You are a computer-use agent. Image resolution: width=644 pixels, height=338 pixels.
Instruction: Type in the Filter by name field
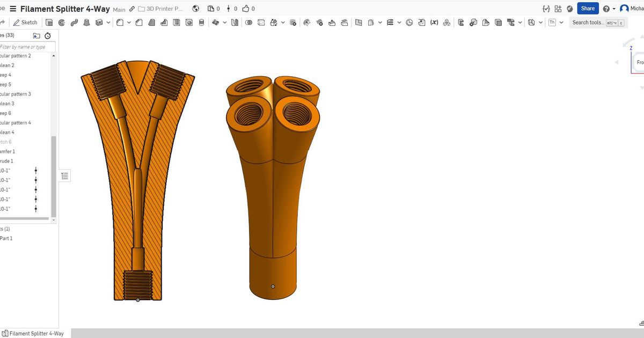[x=27, y=47]
